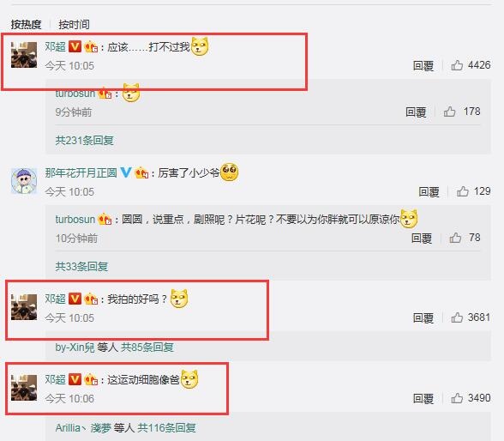Click 那年花开月正圆's cartoon avatar
The width and height of the screenshot is (504, 441).
pyautogui.click(x=24, y=181)
